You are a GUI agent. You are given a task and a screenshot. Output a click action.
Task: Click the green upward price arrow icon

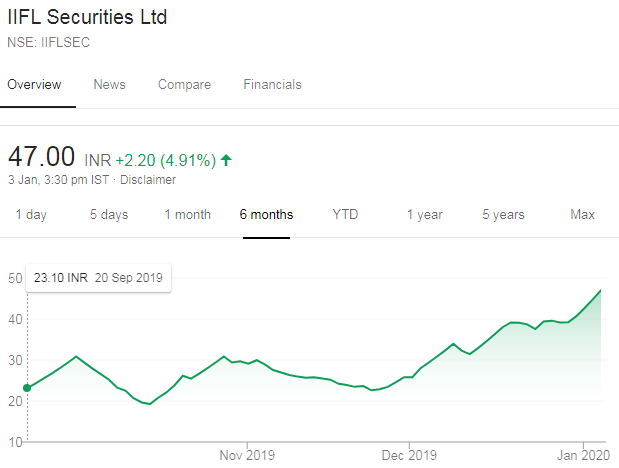pos(226,160)
